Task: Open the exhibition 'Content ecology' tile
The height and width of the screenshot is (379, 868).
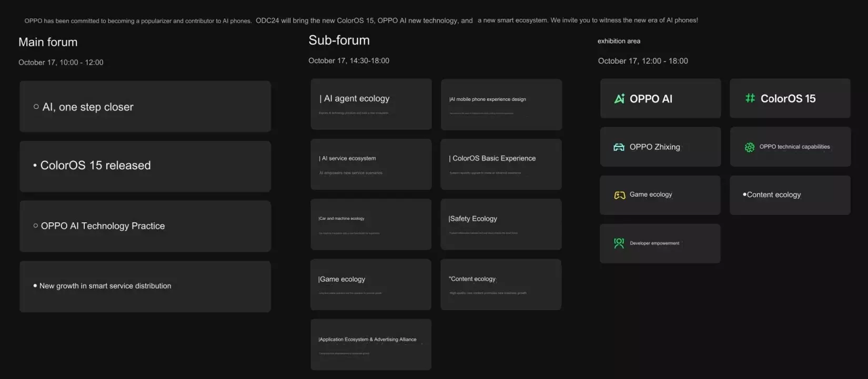Action: click(790, 195)
